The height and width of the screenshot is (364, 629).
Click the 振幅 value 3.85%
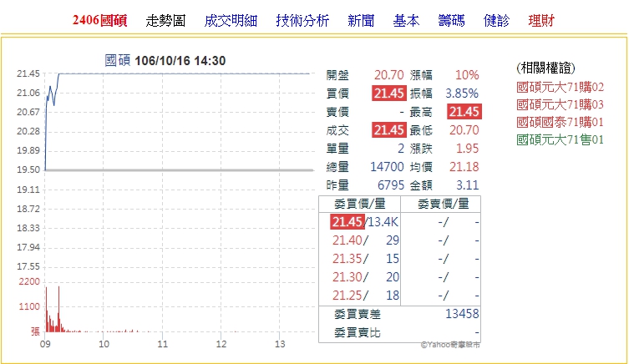[x=462, y=94]
